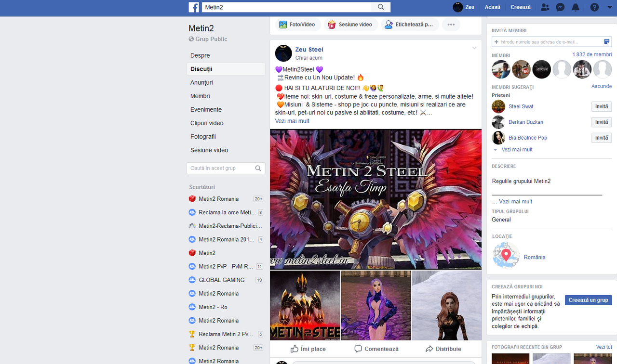Click the magnifier in the top search bar
The height and width of the screenshot is (364, 617).
380,7
